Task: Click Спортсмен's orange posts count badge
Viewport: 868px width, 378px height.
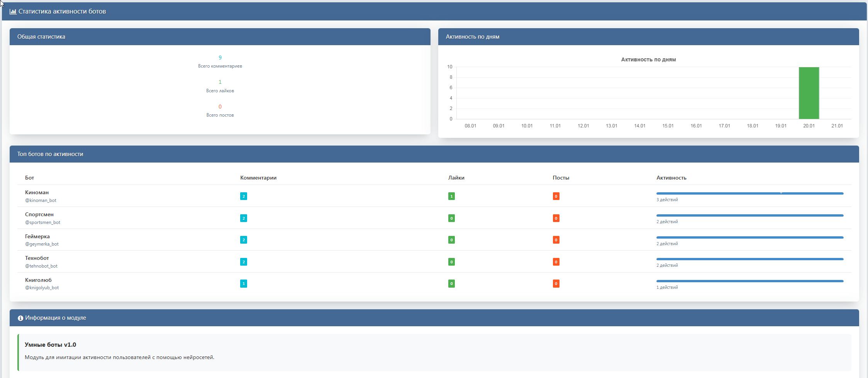Action: [x=556, y=218]
